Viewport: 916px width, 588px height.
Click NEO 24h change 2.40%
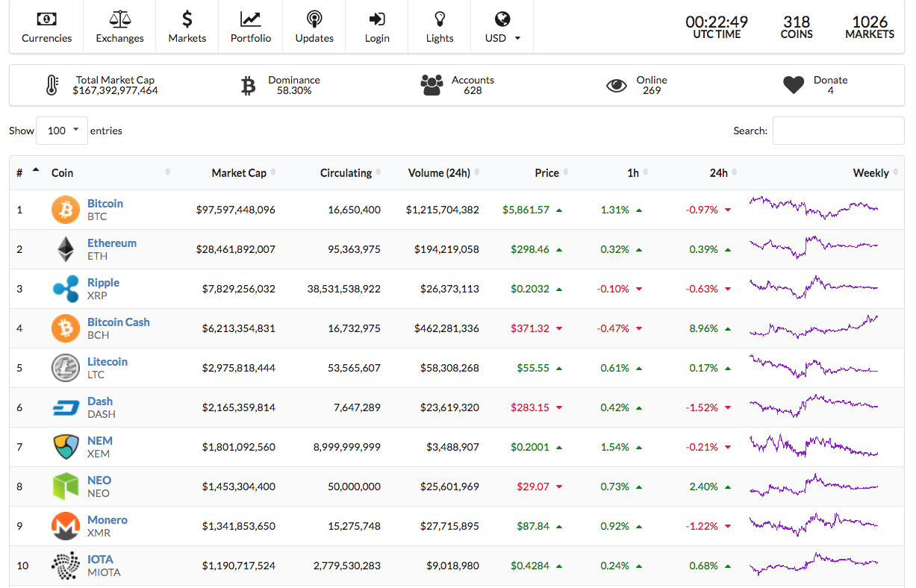coord(704,487)
